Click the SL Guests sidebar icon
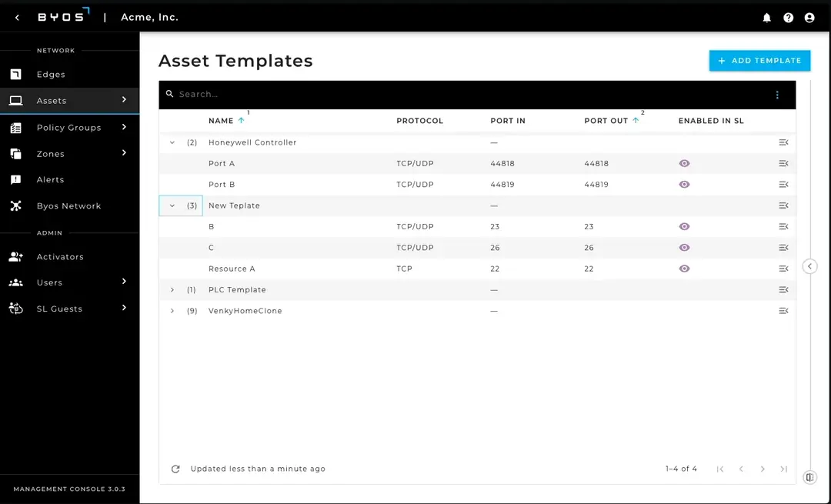Viewport: 831px width, 504px height. click(16, 309)
